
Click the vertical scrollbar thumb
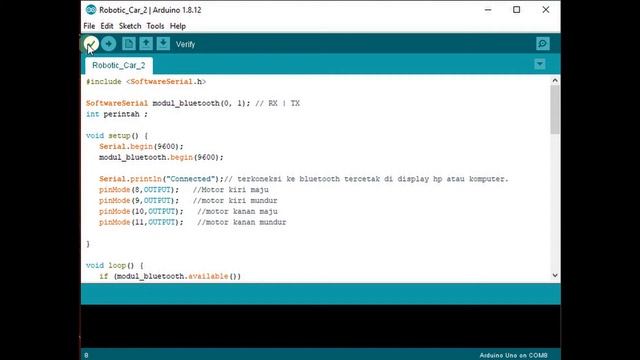pyautogui.click(x=555, y=109)
